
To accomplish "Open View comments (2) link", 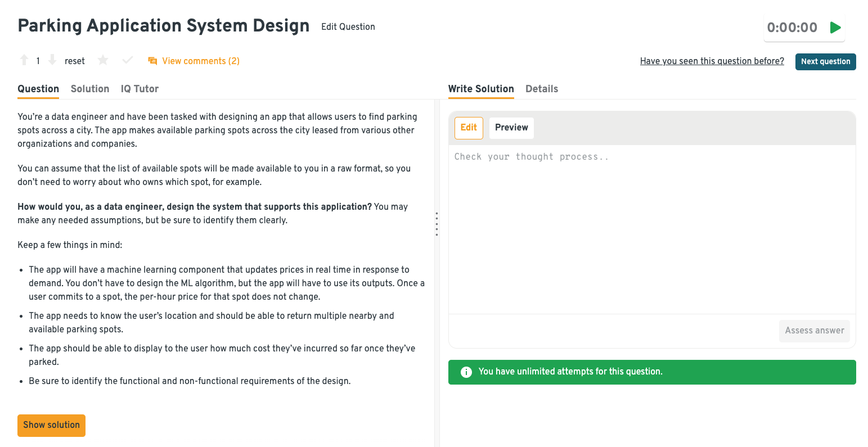I will [201, 61].
